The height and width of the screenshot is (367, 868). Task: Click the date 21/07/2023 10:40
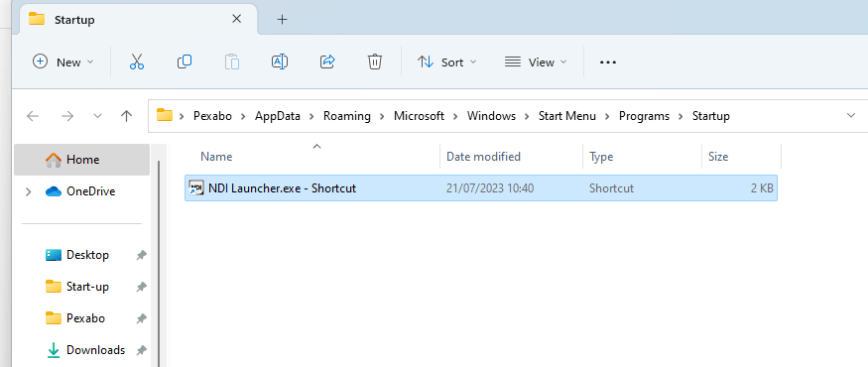tap(490, 188)
